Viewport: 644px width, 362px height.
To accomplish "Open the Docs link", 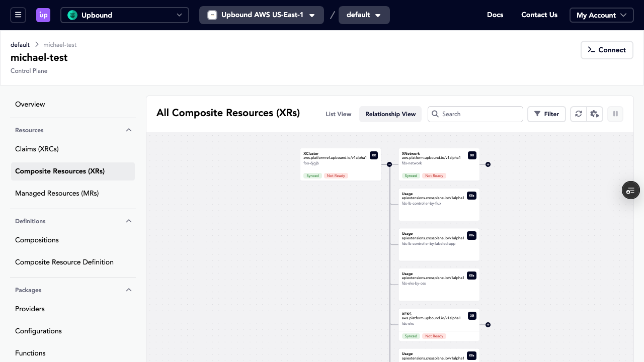I will (495, 15).
